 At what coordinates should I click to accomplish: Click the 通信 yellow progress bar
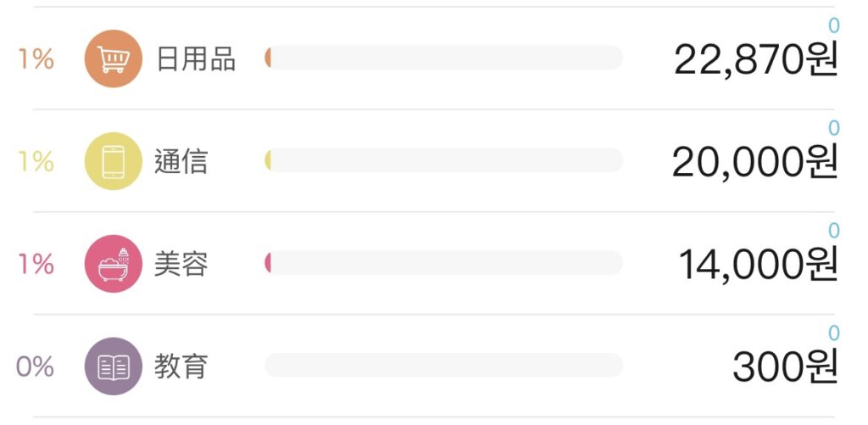(444, 160)
